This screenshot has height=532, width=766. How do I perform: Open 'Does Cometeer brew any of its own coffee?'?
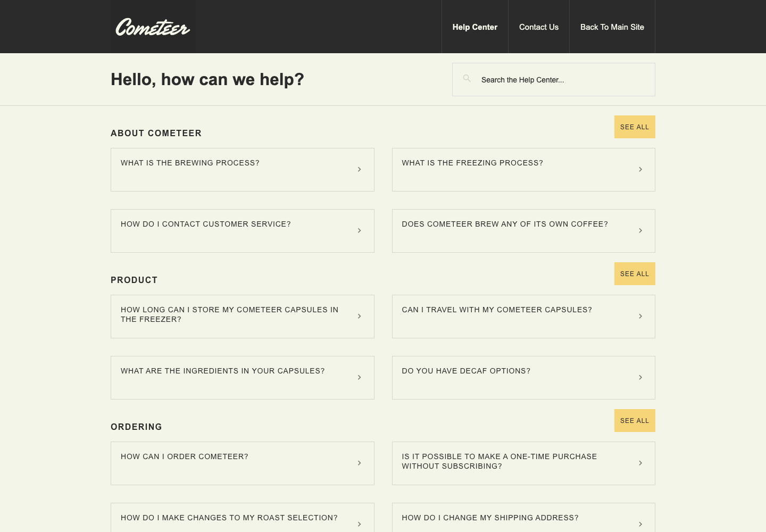click(x=523, y=231)
